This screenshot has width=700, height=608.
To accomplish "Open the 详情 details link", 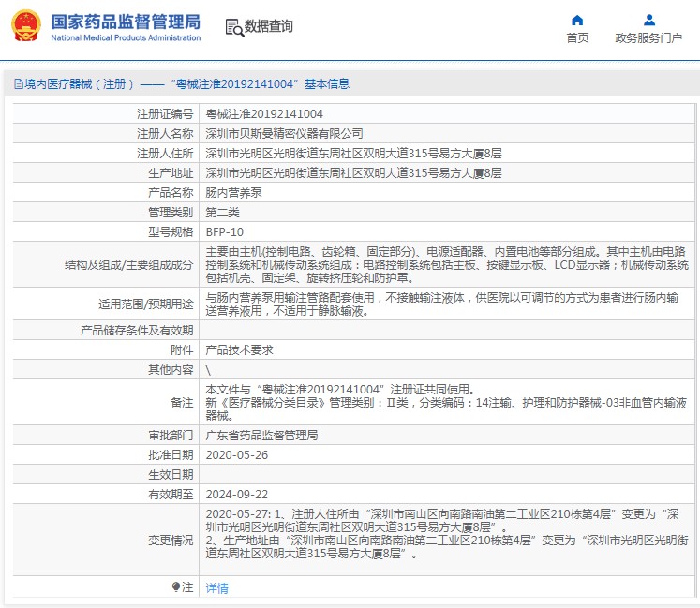I will [216, 588].
